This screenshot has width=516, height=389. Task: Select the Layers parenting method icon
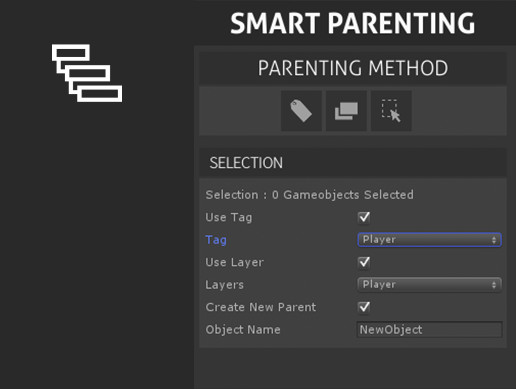click(x=346, y=111)
